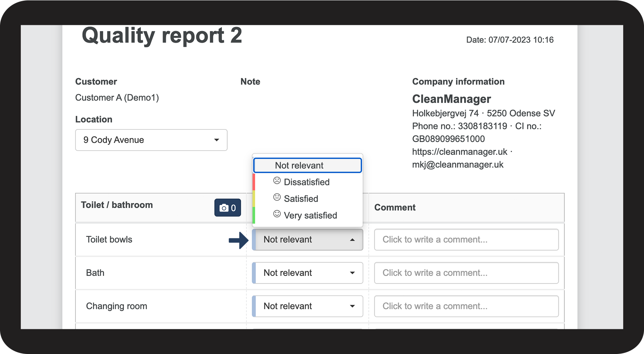Collapse the Toilet bowls rating via its caret arrow
Screen dimensions: 644x354
pos(352,240)
